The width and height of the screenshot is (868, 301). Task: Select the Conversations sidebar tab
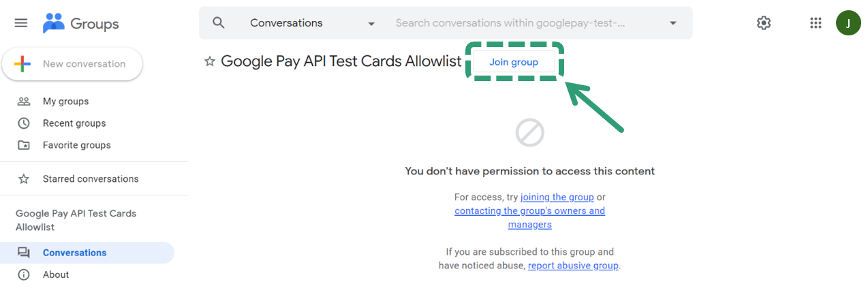(x=74, y=253)
